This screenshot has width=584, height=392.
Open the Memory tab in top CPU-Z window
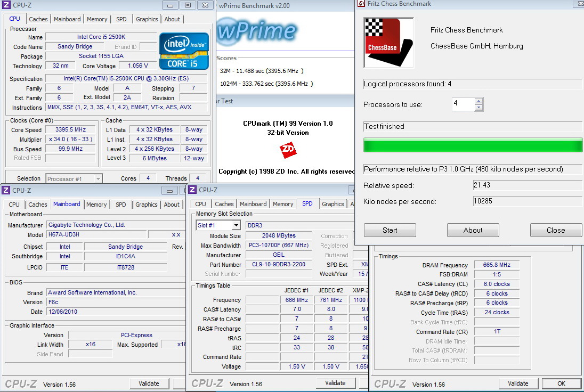pos(97,19)
